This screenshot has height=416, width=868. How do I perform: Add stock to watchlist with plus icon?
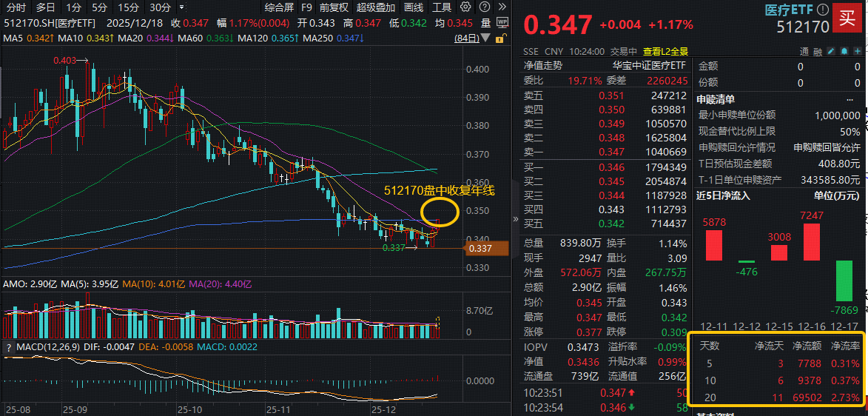857,52
